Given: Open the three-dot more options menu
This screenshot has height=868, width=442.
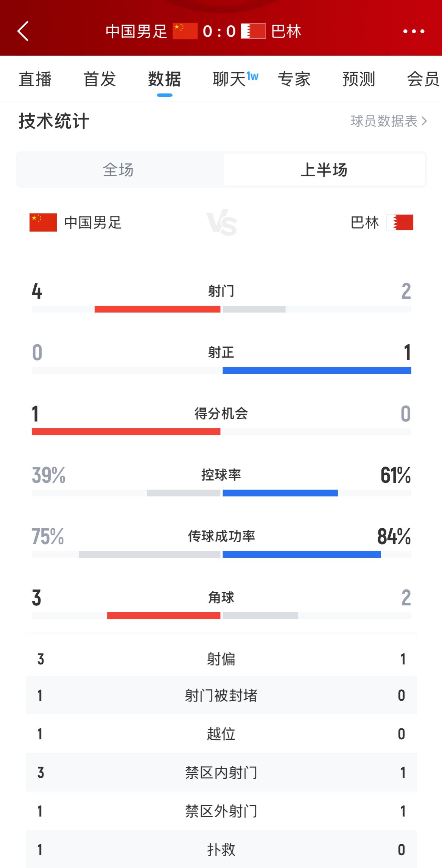Looking at the screenshot, I should (414, 31).
